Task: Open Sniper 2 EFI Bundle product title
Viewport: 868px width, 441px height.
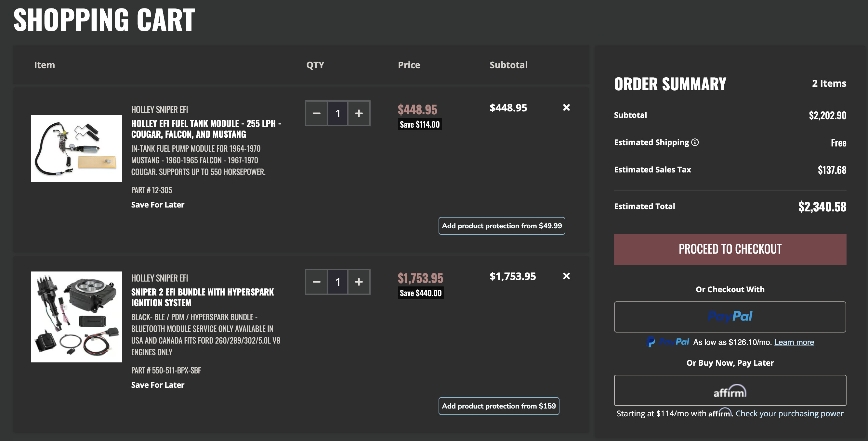Action: pyautogui.click(x=202, y=297)
